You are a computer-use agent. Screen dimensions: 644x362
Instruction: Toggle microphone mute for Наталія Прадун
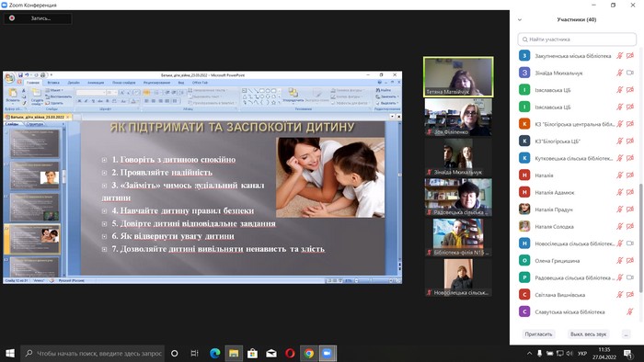[x=620, y=209]
